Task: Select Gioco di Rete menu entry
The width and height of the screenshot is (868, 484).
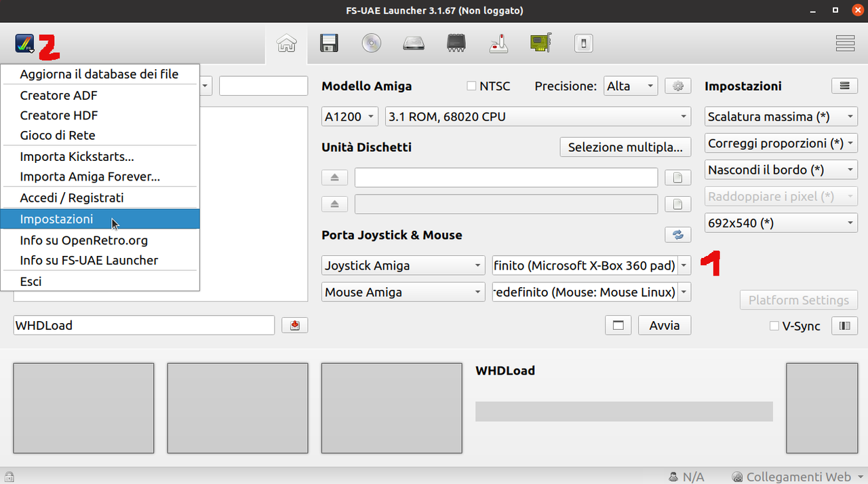Action: pyautogui.click(x=100, y=135)
